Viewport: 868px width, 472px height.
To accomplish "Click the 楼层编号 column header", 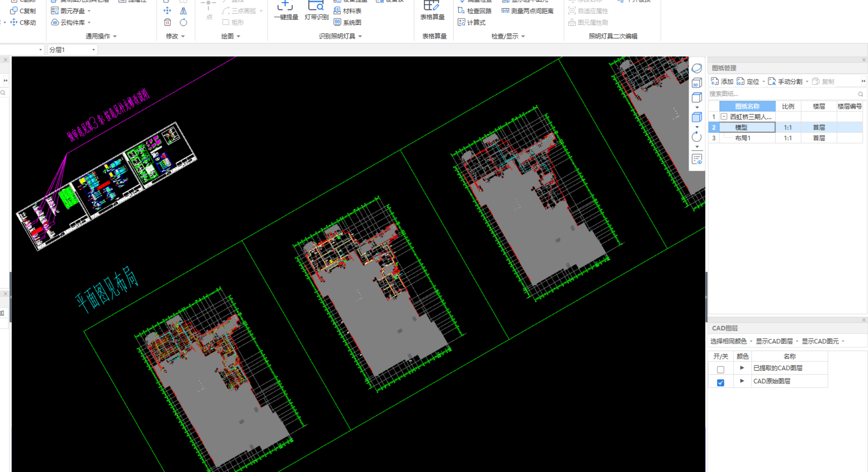I will pyautogui.click(x=850, y=106).
